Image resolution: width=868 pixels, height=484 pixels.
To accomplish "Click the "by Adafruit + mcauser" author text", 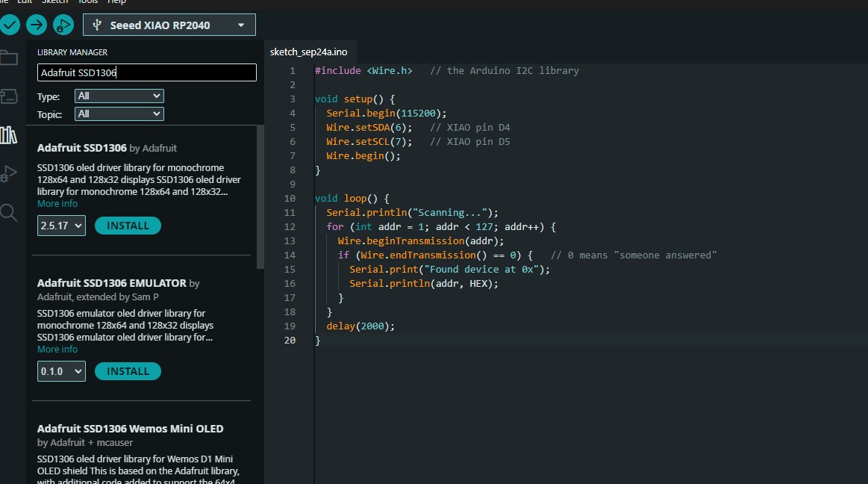I will tap(85, 442).
